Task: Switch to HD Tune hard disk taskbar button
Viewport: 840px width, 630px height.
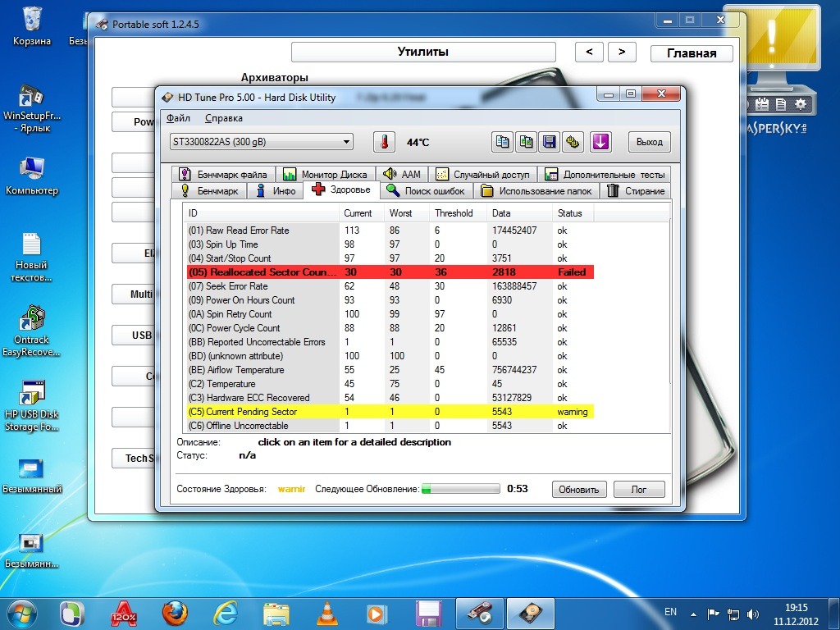Action: coord(531,614)
